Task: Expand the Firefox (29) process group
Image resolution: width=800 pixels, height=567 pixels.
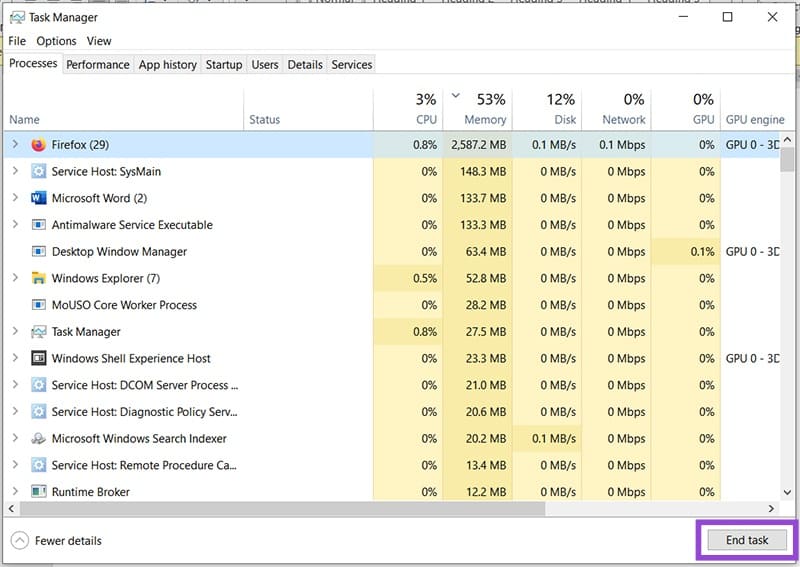Action: click(x=15, y=145)
